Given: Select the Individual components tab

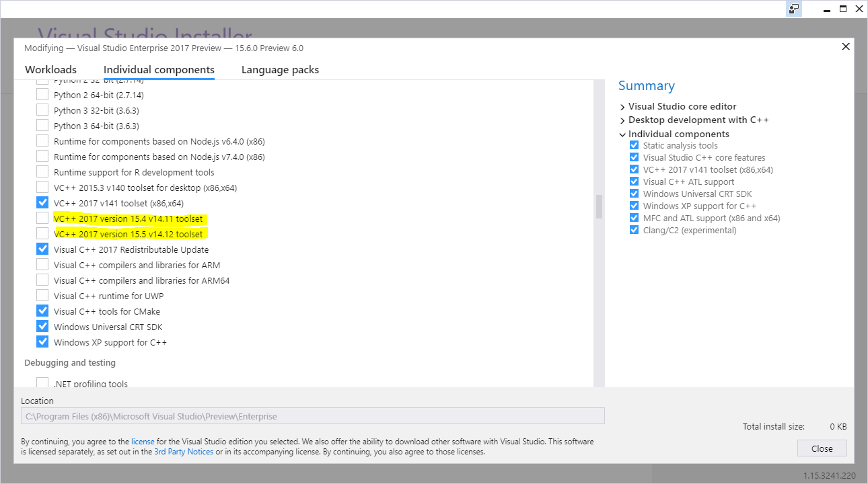Looking at the screenshot, I should tap(159, 70).
